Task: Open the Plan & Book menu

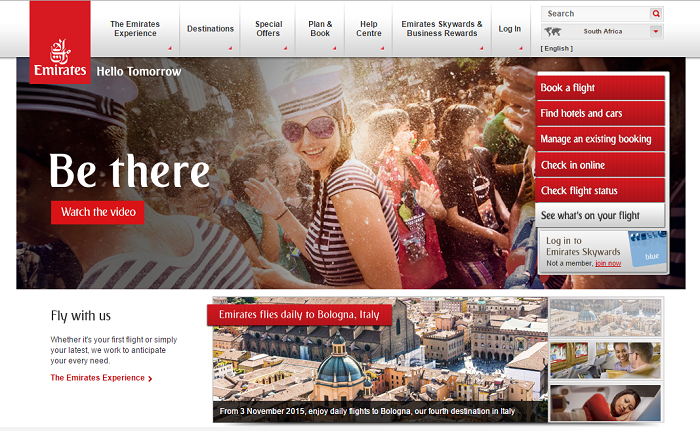Action: pos(320,29)
